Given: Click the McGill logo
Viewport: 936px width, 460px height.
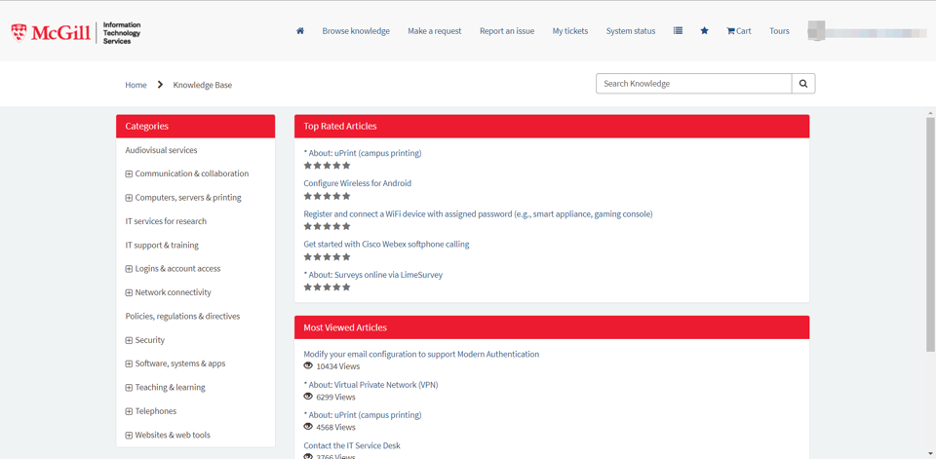Looking at the screenshot, I should (x=76, y=33).
